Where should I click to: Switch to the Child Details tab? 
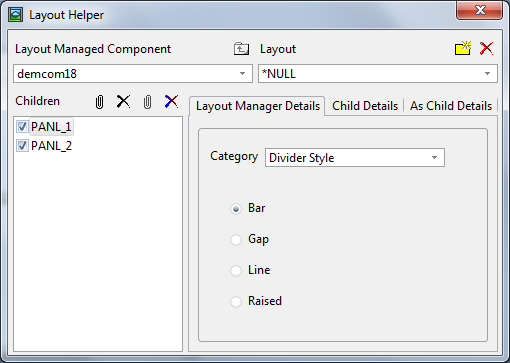tap(365, 106)
